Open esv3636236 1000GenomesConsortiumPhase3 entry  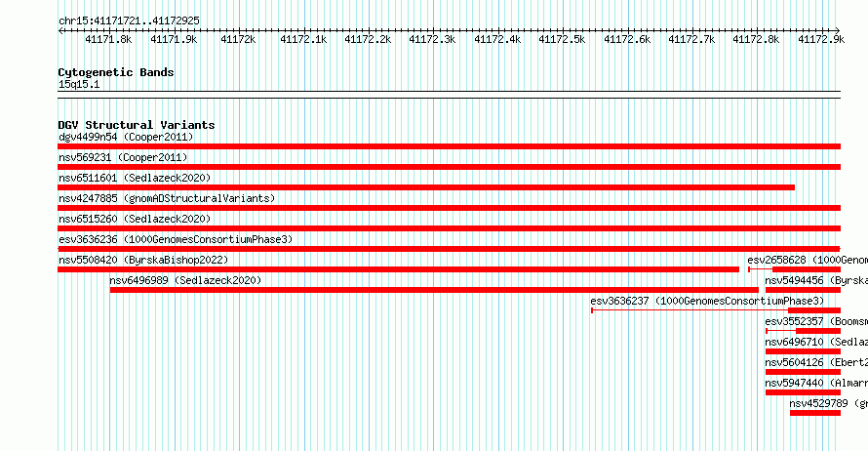[176, 240]
